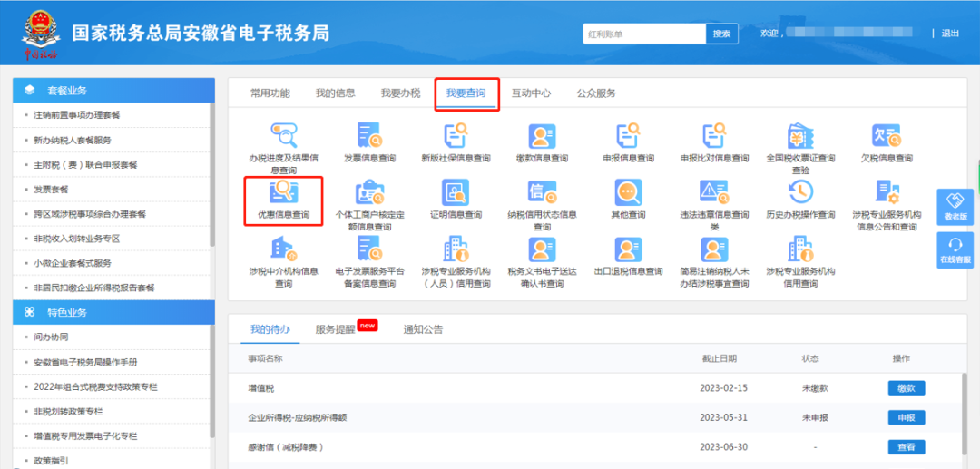Open 欠税信息查询 icon
Viewport: 980px width, 469px height.
tap(887, 135)
